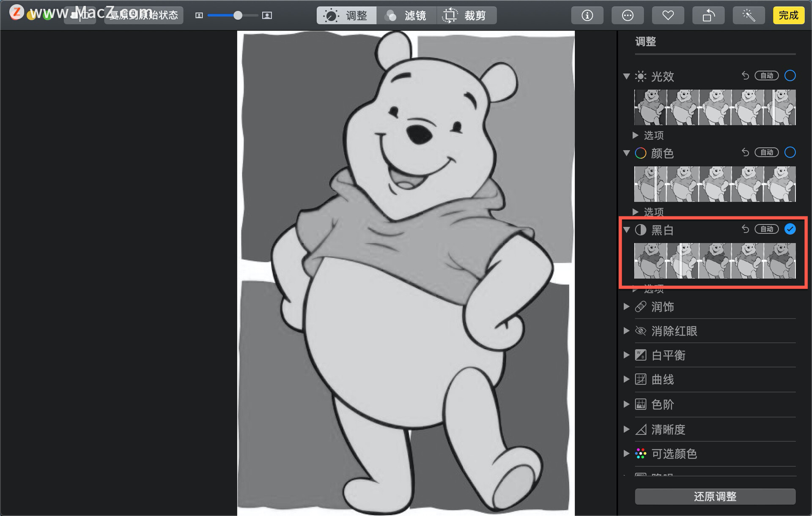812x516 pixels.
Task: Click the large zoom-in image icon
Action: [x=267, y=16]
